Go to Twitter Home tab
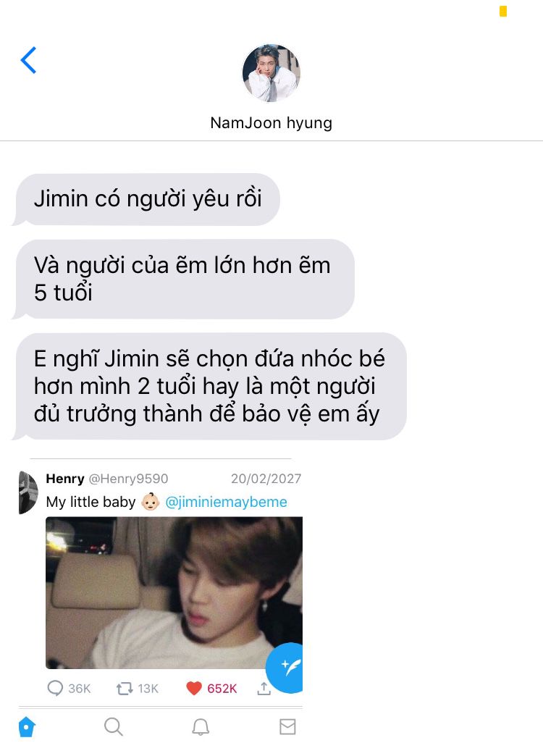This screenshot has width=543, height=756. (x=27, y=726)
